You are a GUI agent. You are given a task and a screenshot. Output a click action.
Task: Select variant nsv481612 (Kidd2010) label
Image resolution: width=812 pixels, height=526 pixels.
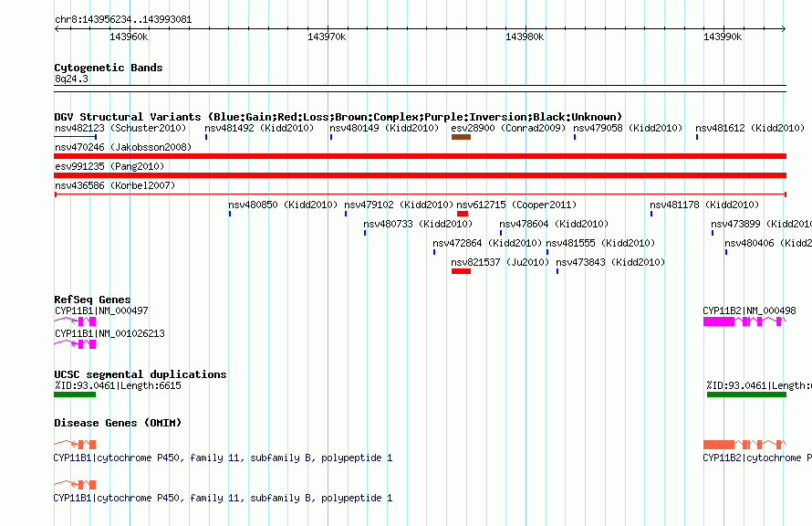[750, 128]
